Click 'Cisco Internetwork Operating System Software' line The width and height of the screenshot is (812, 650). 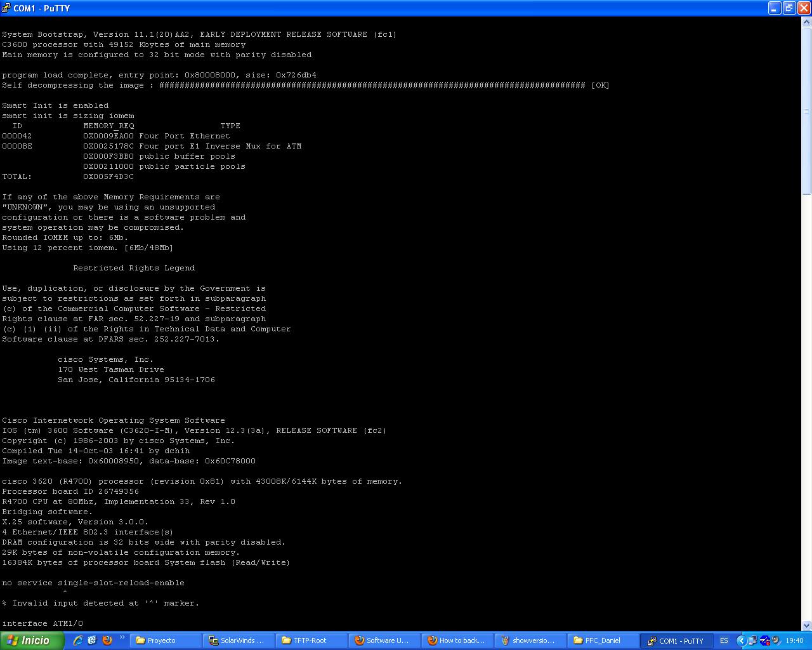tap(114, 420)
